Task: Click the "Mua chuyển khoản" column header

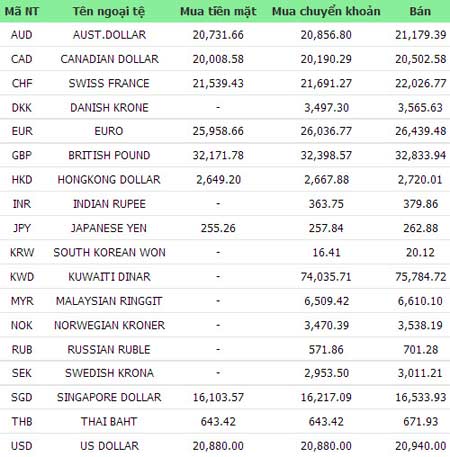Action: click(326, 12)
